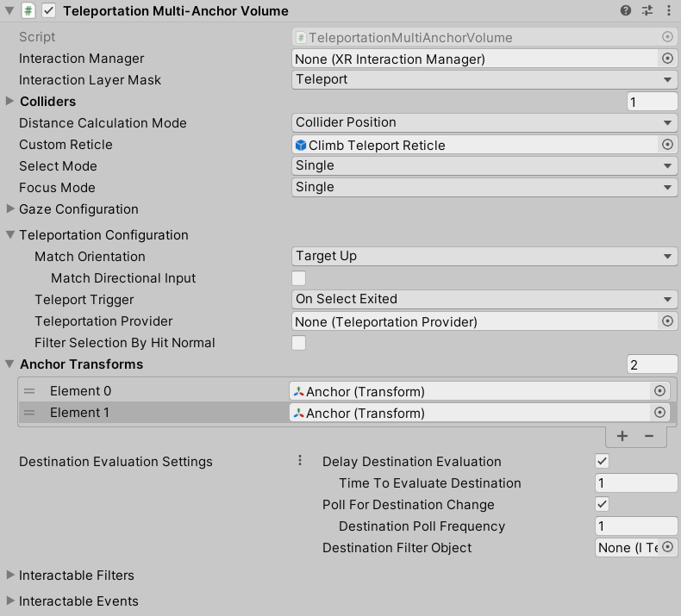The image size is (681, 616).
Task: Click object picker for Teleportation Provider
Action: (666, 321)
